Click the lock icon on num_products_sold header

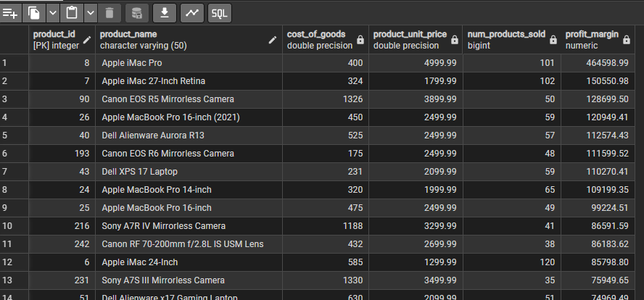[x=553, y=40]
